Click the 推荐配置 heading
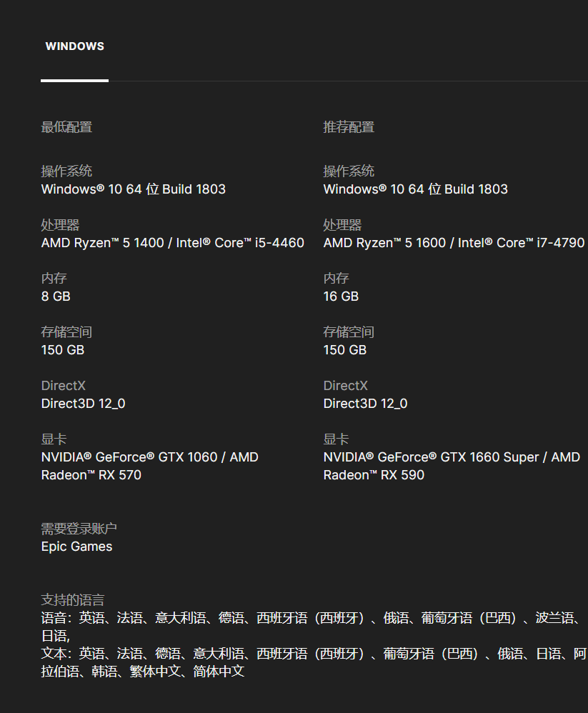The image size is (588, 713). click(x=349, y=127)
